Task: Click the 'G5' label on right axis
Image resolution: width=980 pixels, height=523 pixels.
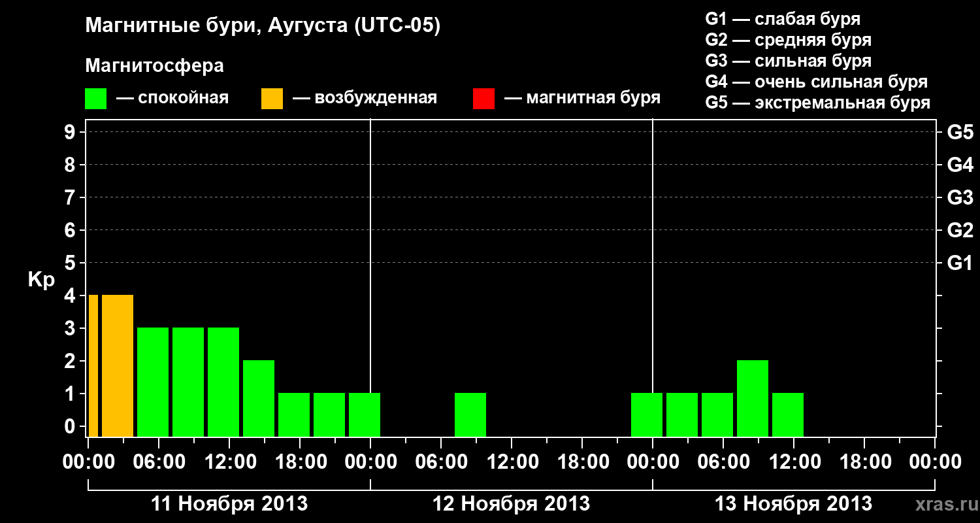Action: click(x=960, y=133)
